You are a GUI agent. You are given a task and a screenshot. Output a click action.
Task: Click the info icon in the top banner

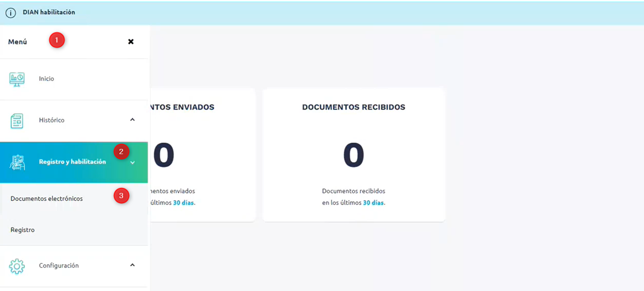point(11,13)
